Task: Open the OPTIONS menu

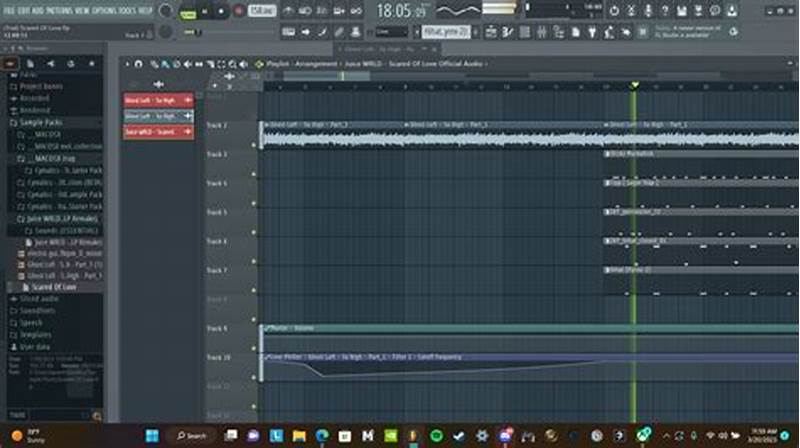Action: [x=104, y=10]
